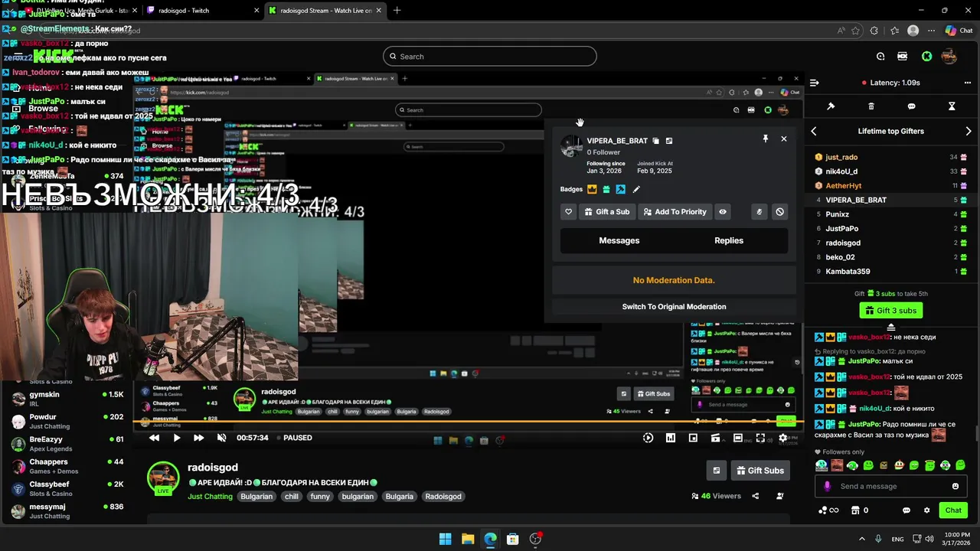Viewport: 980px width, 551px height.
Task: Open Windows Start menu
Action: tap(445, 539)
